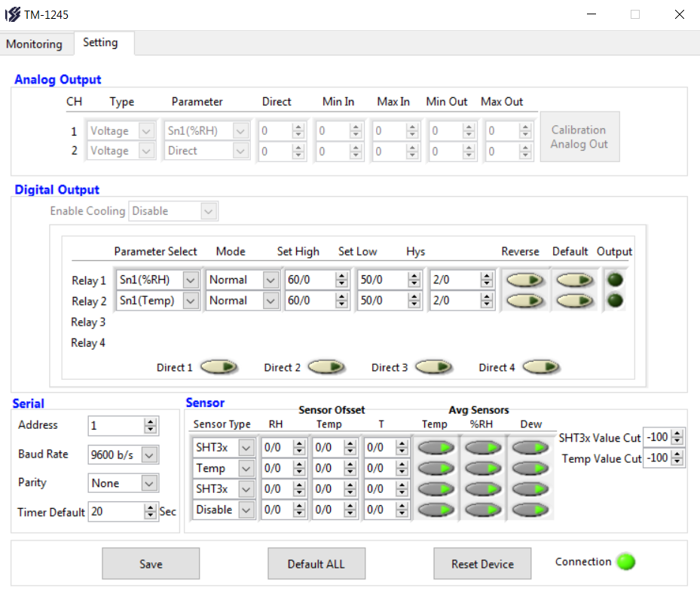700x594 pixels.
Task: Click the Relay 1 Output LED indicator
Action: click(x=616, y=280)
